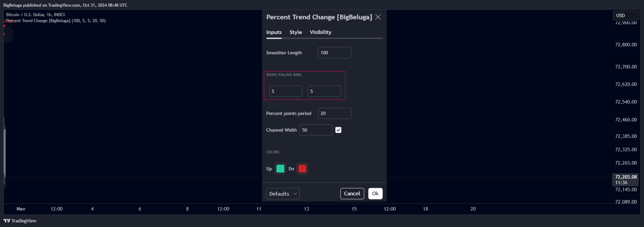The image size is (644, 227).
Task: Close the Percent Trend Change dialog
Action: (x=378, y=17)
